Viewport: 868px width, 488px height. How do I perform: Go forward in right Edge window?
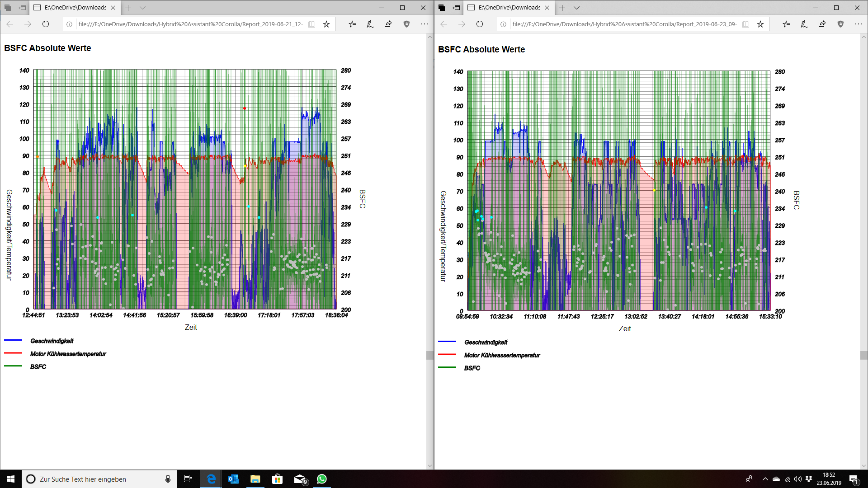pos(462,24)
